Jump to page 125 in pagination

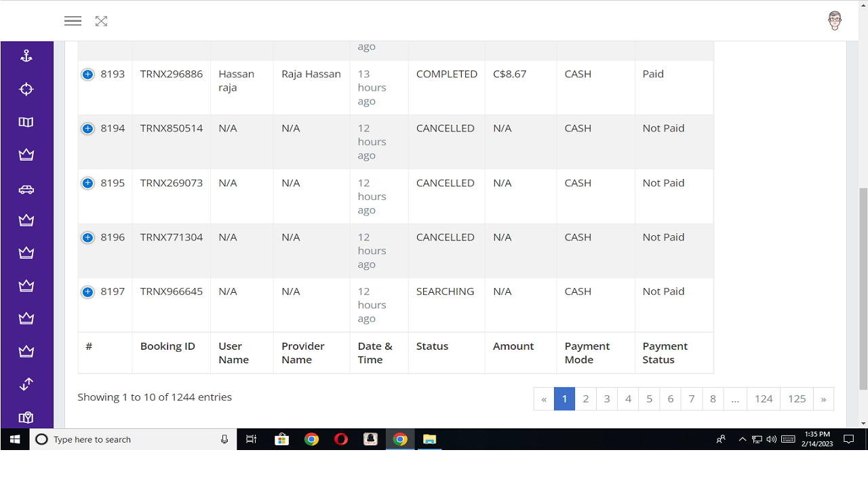point(796,399)
